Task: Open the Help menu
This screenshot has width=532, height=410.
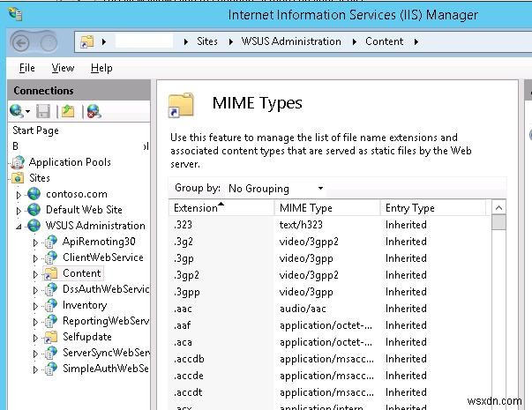Action: click(101, 68)
